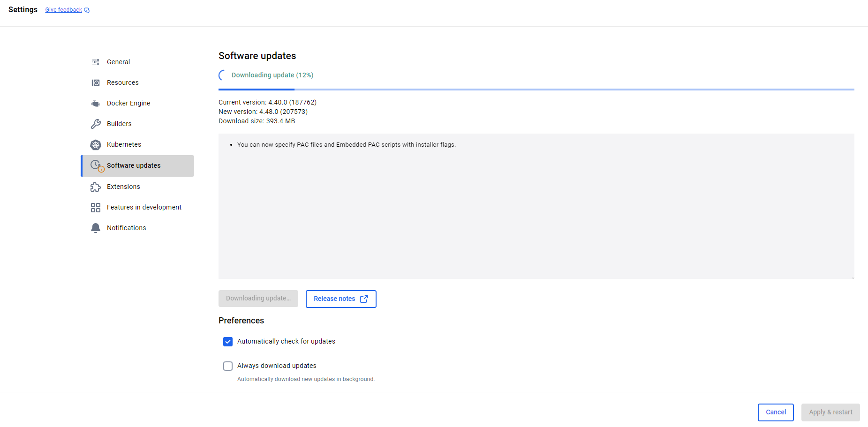Viewport: 868px width, 427px height.
Task: Click the Notifications bell icon
Action: point(96,228)
